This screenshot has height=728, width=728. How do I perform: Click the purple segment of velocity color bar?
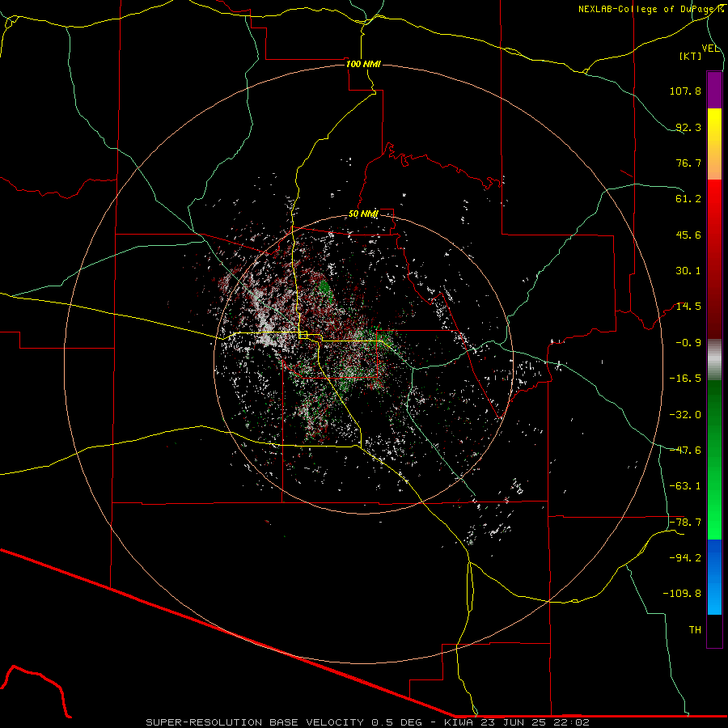714,90
